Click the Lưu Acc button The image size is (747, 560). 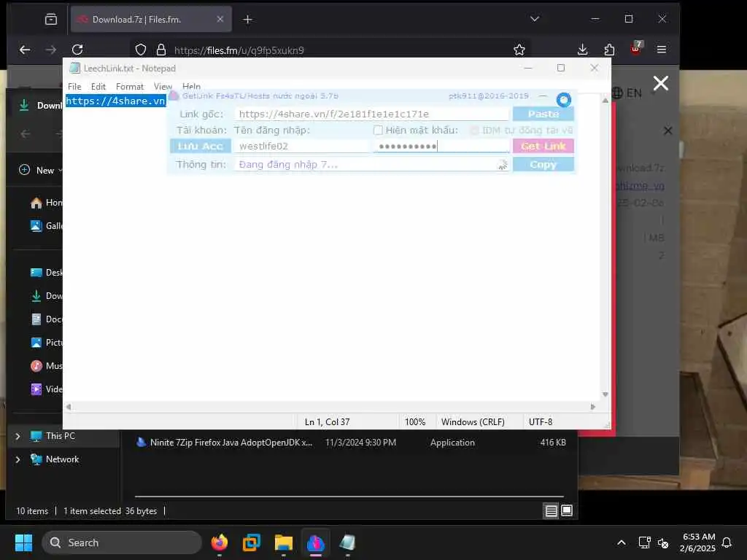(x=201, y=146)
